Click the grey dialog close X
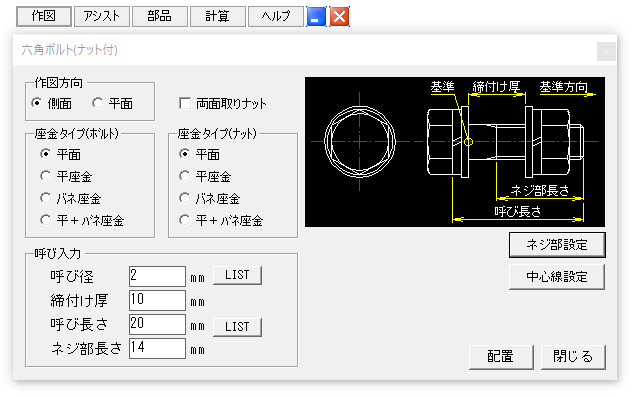 606,51
